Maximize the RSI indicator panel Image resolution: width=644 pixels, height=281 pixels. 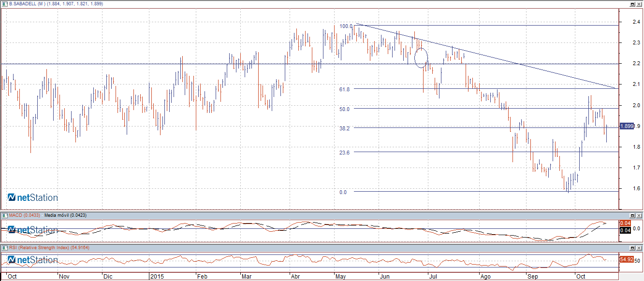(x=631, y=248)
